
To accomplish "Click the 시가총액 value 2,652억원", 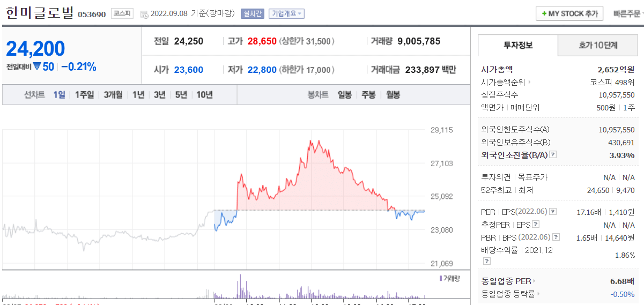I will click(616, 69).
